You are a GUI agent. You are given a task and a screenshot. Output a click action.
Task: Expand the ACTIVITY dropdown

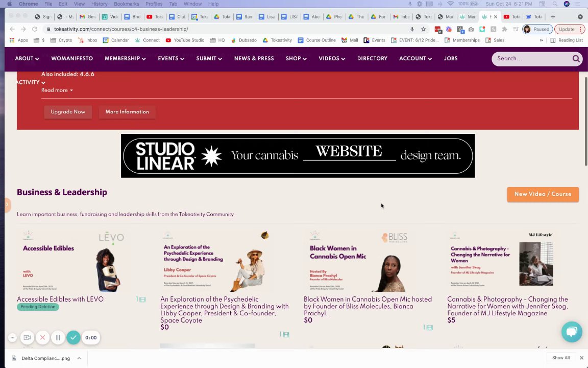pyautogui.click(x=31, y=82)
